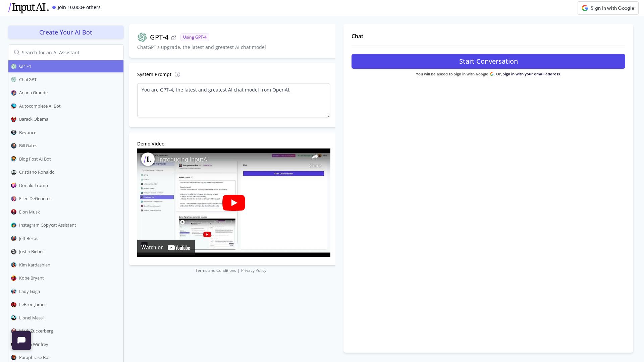Screen dimensions: 644x362
Task: Open Sign in with your email address link
Action: coord(531,74)
